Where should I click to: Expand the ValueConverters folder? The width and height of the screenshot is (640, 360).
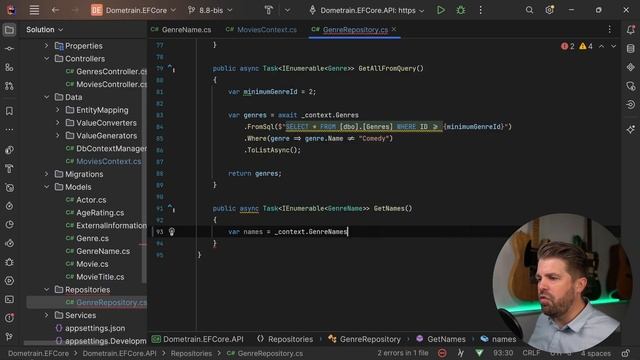[58, 123]
